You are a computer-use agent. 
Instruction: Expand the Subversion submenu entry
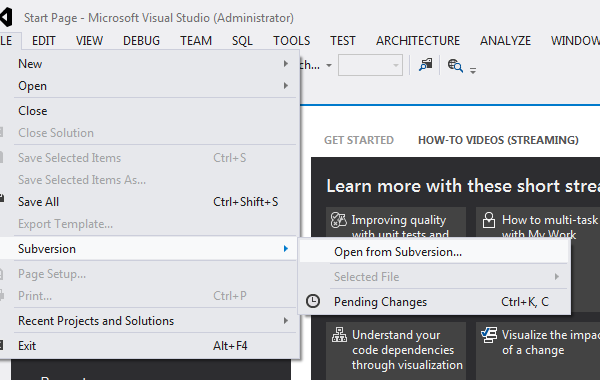149,249
